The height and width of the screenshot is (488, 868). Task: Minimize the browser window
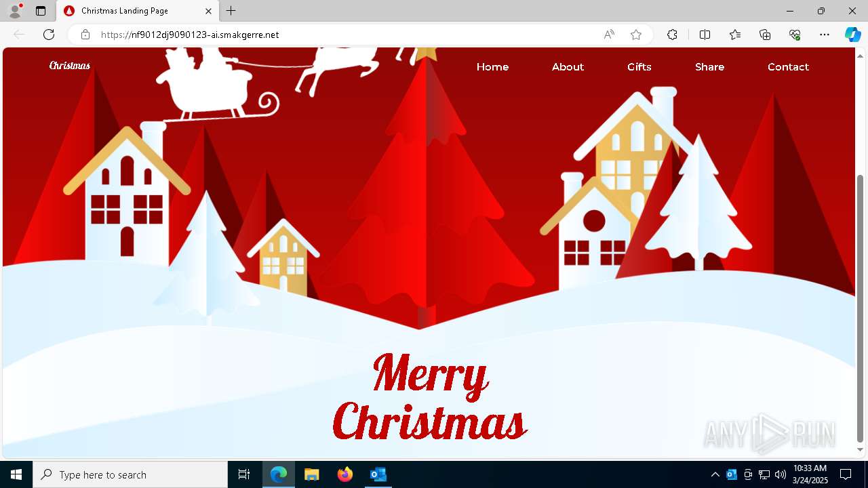790,11
